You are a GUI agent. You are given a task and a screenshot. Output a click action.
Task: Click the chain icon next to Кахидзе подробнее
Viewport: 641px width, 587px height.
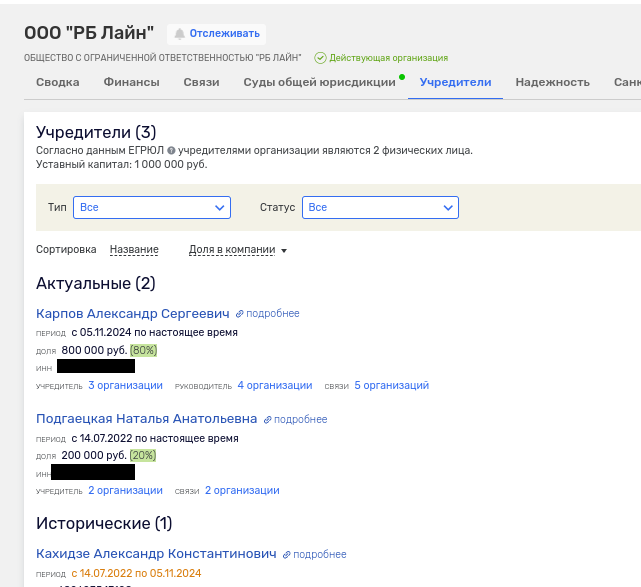pos(287,555)
